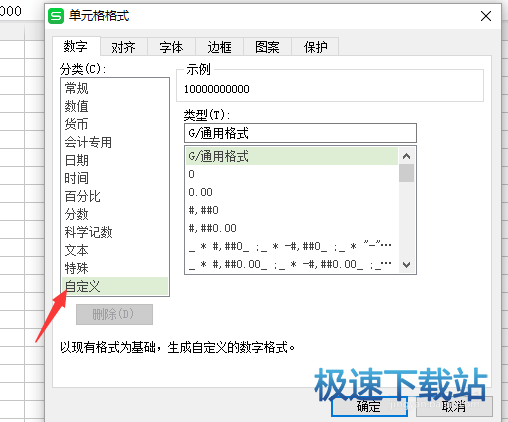Screen dimensions: 508x422
Task: Choose 时间 category
Action: pos(115,178)
